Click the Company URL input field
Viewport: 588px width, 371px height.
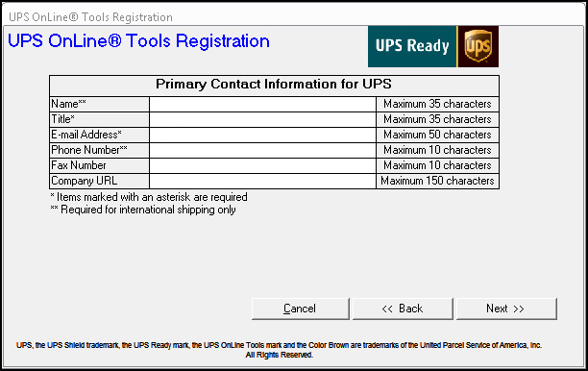point(262,181)
